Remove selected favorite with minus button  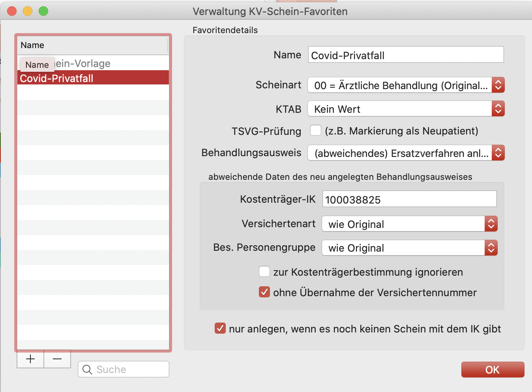[57, 359]
